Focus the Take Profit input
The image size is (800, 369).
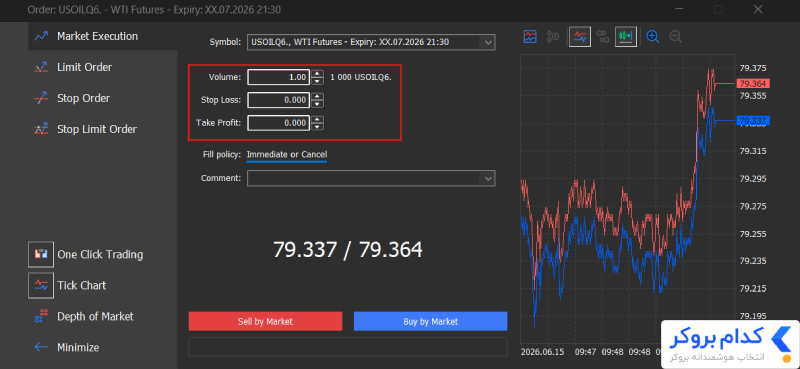click(279, 123)
